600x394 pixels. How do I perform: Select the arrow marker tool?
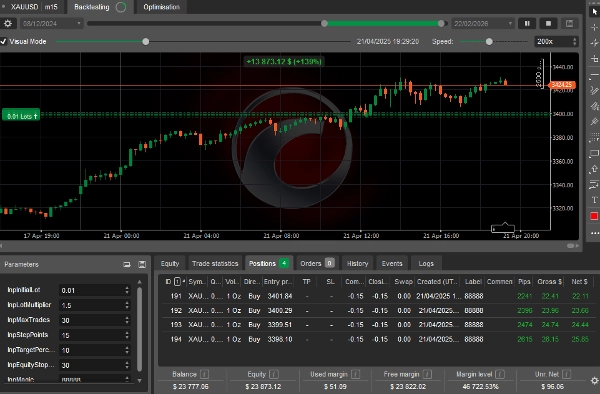coord(594,169)
